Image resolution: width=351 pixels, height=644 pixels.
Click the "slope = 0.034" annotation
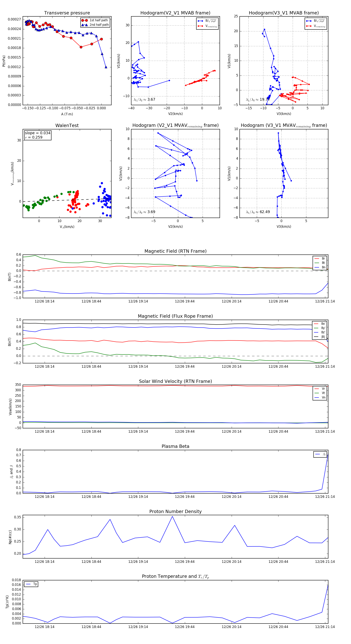pyautogui.click(x=37, y=133)
